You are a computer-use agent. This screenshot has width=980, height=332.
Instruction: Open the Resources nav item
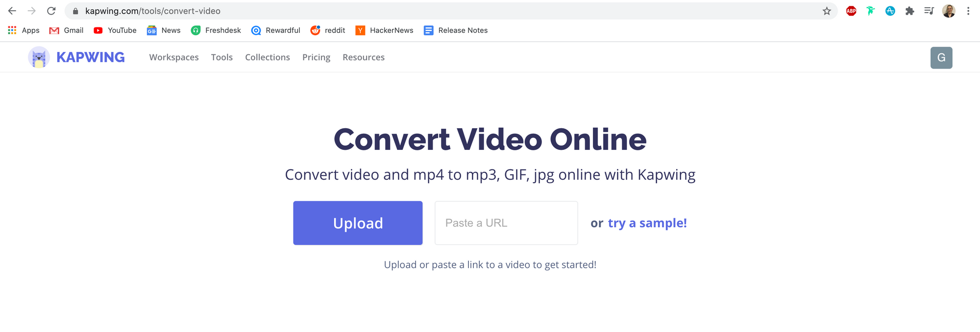pyautogui.click(x=364, y=57)
